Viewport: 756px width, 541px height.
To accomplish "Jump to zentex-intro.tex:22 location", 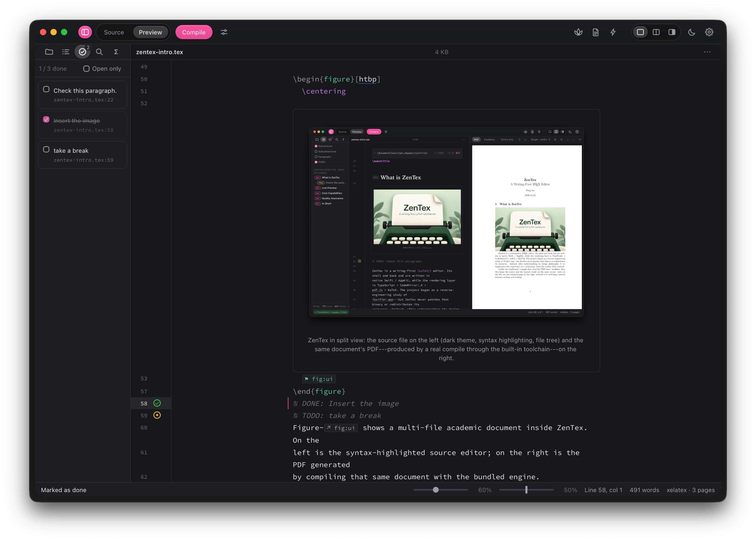I will (83, 100).
